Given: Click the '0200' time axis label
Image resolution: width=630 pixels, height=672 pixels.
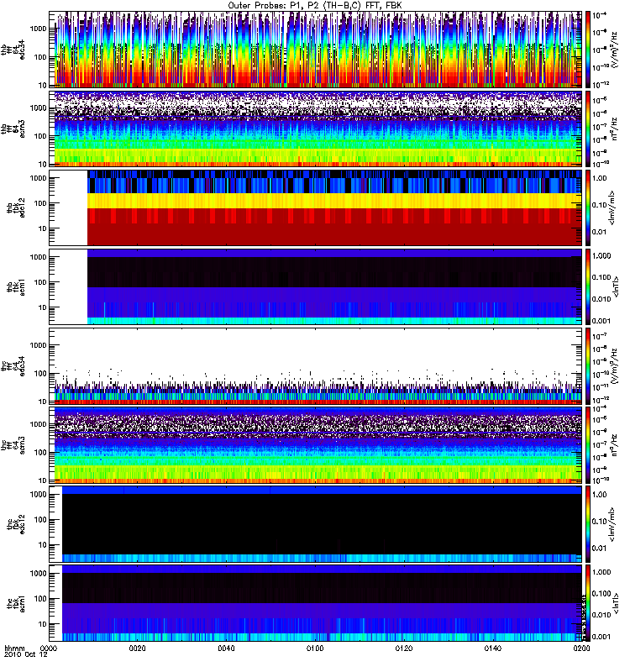Looking at the screenshot, I should point(581,648).
